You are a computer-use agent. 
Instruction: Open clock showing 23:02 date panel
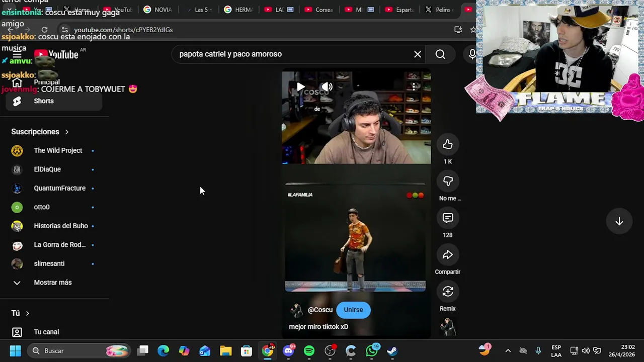(621, 351)
